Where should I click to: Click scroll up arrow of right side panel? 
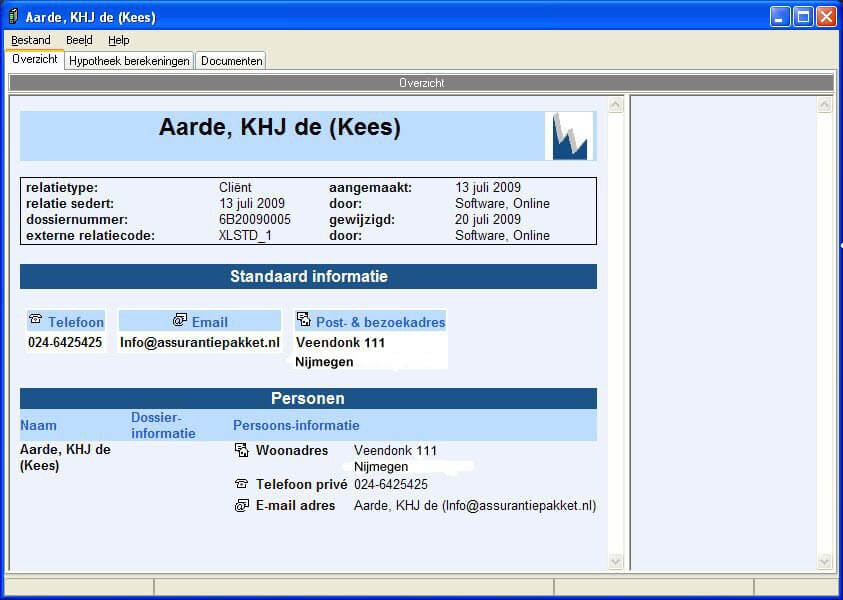pos(825,105)
